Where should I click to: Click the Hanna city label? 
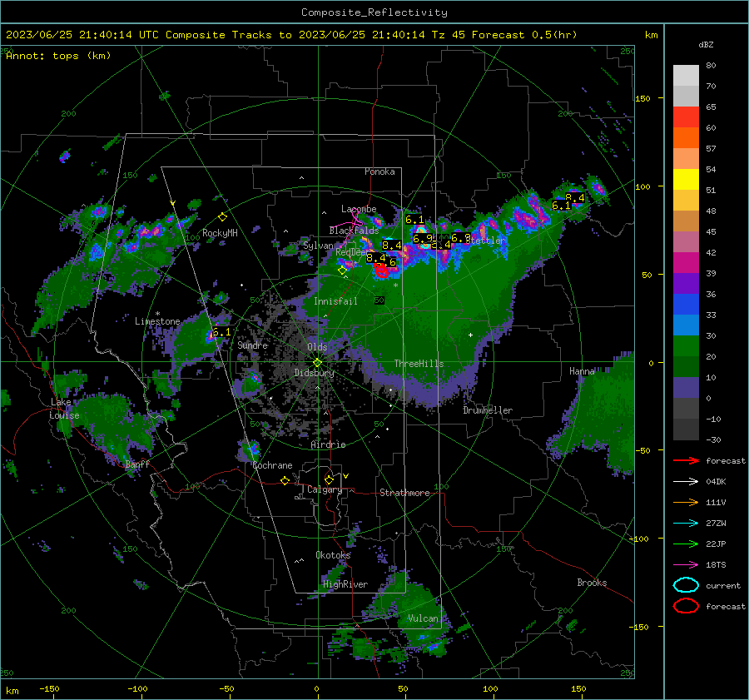[x=582, y=371]
